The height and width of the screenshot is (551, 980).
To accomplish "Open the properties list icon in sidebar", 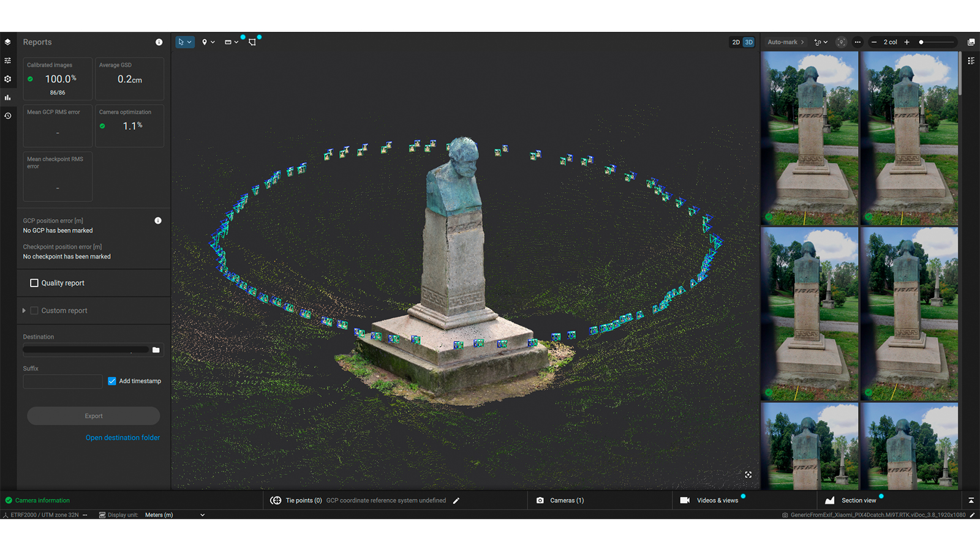I will (7, 61).
